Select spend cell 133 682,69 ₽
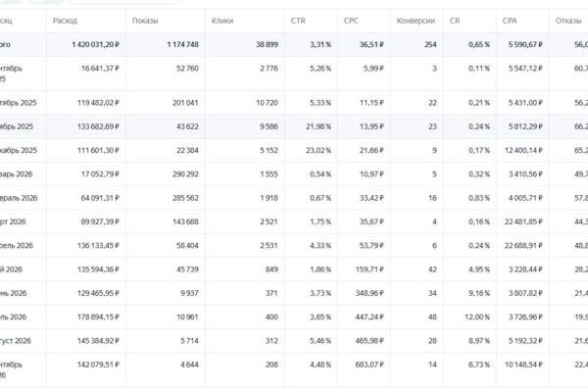This screenshot has width=588, height=392. 98,126
